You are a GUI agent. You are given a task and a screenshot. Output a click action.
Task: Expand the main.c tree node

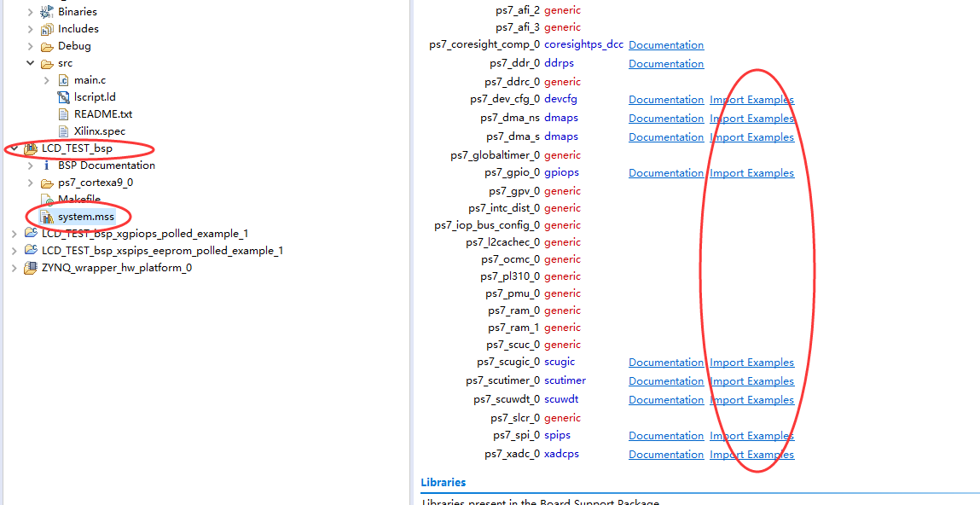pyautogui.click(x=47, y=80)
